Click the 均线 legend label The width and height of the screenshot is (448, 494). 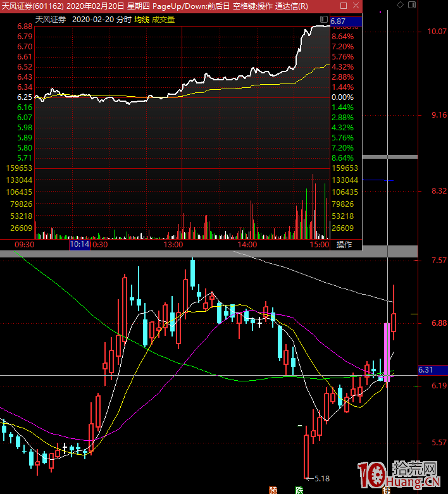142,20
